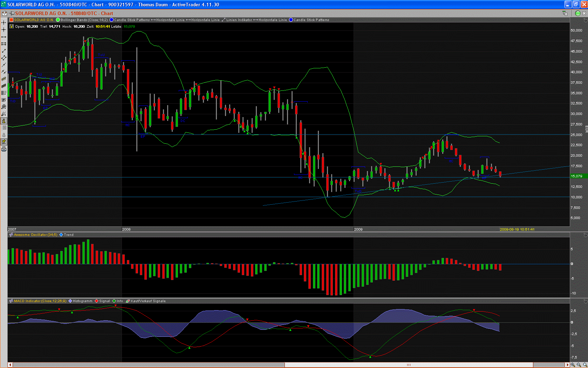Viewport: 588px width, 368px height.
Task: Select the trend line drawing tool
Action: click(4, 51)
